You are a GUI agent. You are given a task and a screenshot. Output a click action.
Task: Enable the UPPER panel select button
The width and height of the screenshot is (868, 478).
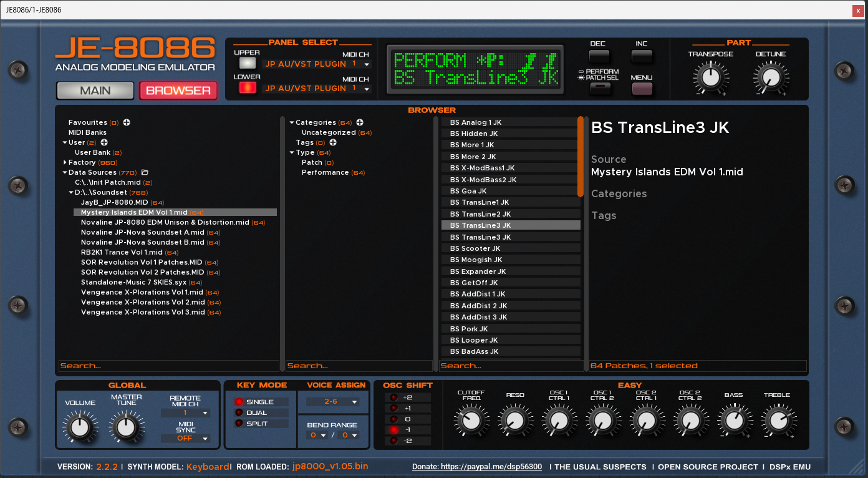(x=248, y=63)
